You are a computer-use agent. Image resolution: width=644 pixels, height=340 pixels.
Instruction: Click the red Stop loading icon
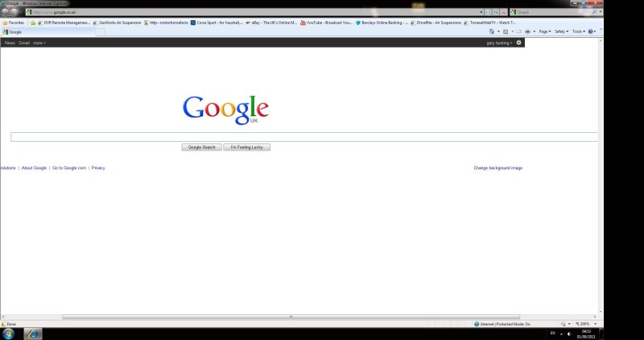pos(504,12)
